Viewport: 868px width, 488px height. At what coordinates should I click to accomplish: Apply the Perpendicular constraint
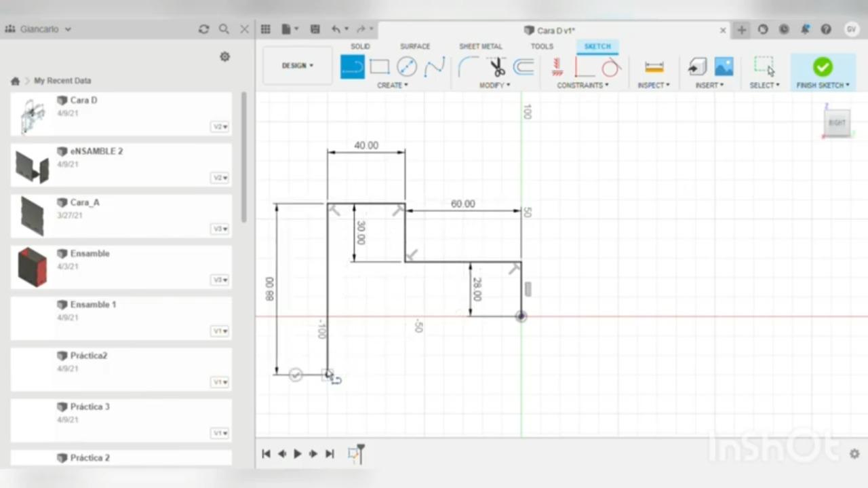click(584, 67)
